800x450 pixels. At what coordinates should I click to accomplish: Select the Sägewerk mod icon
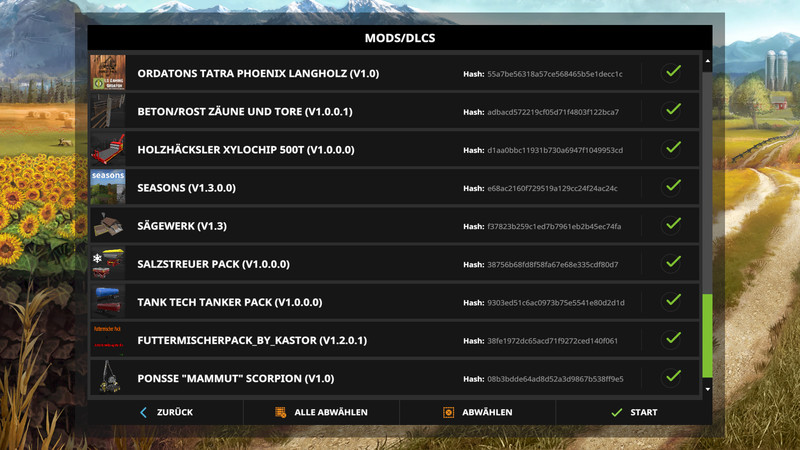tap(108, 226)
